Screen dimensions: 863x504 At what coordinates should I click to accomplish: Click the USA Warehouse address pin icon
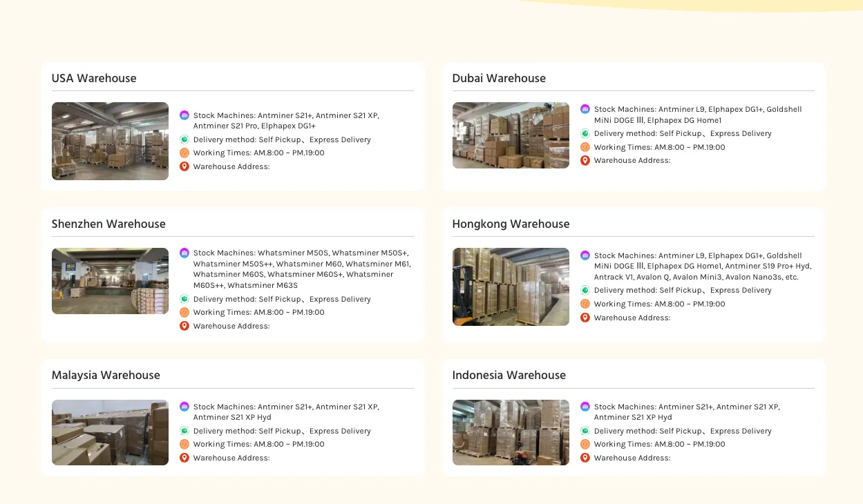coord(184,166)
